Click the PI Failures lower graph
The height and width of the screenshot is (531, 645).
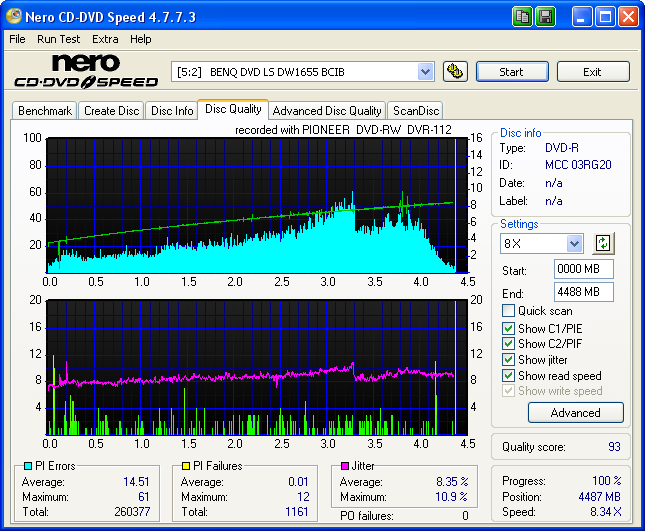pyautogui.click(x=257, y=367)
